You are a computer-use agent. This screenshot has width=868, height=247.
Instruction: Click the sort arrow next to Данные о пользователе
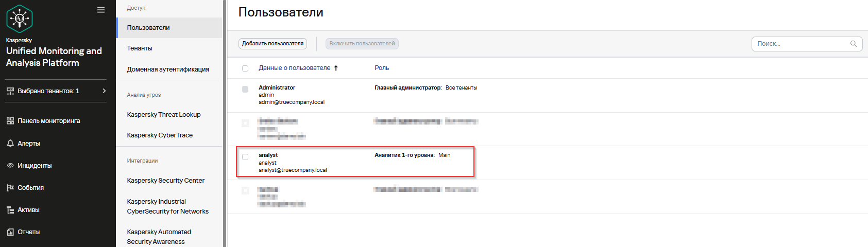pyautogui.click(x=336, y=68)
